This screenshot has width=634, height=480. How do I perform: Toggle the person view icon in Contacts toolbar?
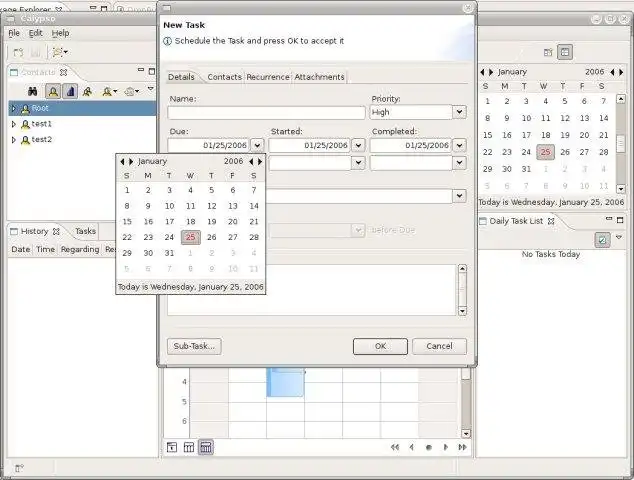click(53, 91)
